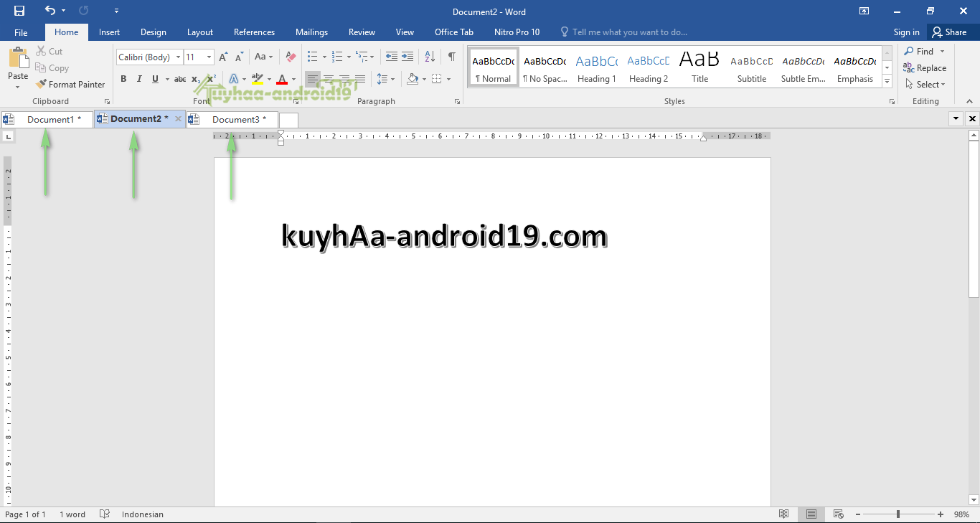Toggle Strikethrough formatting
980x523 pixels.
(180, 79)
